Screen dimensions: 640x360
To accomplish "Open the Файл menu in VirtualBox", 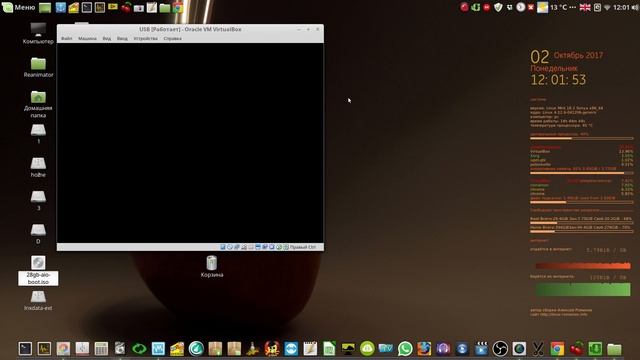I will point(67,38).
